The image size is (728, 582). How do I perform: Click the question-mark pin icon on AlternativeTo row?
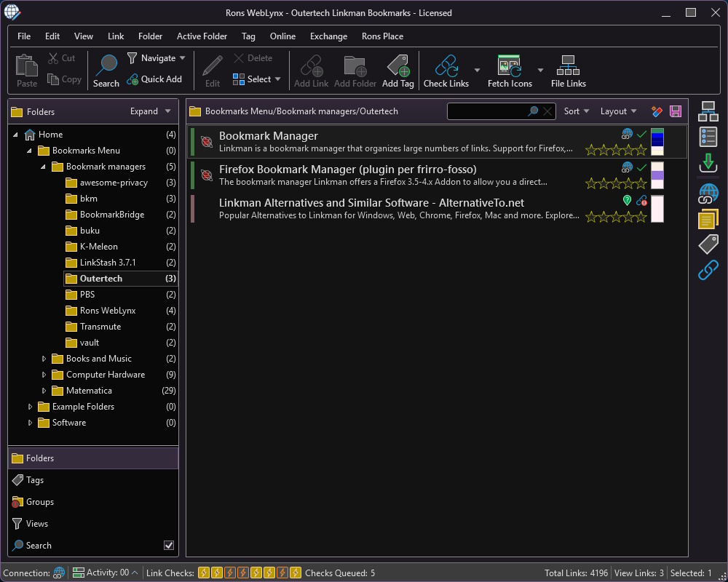pos(627,201)
